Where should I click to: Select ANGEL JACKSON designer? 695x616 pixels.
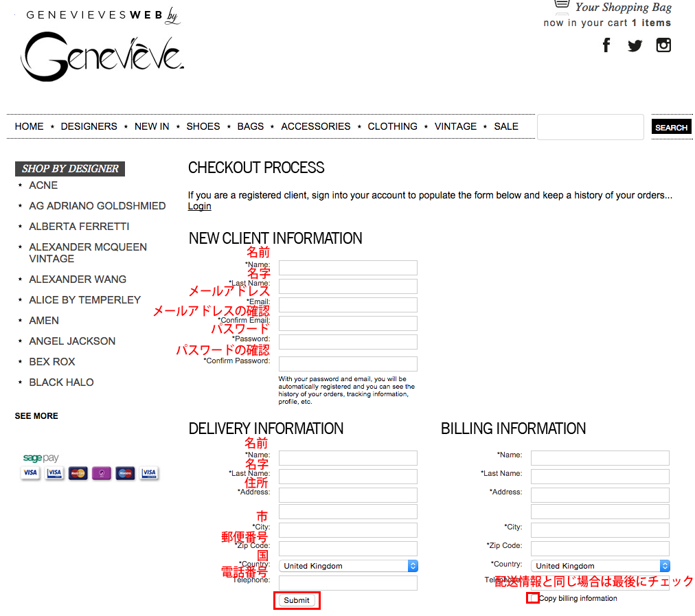[72, 341]
